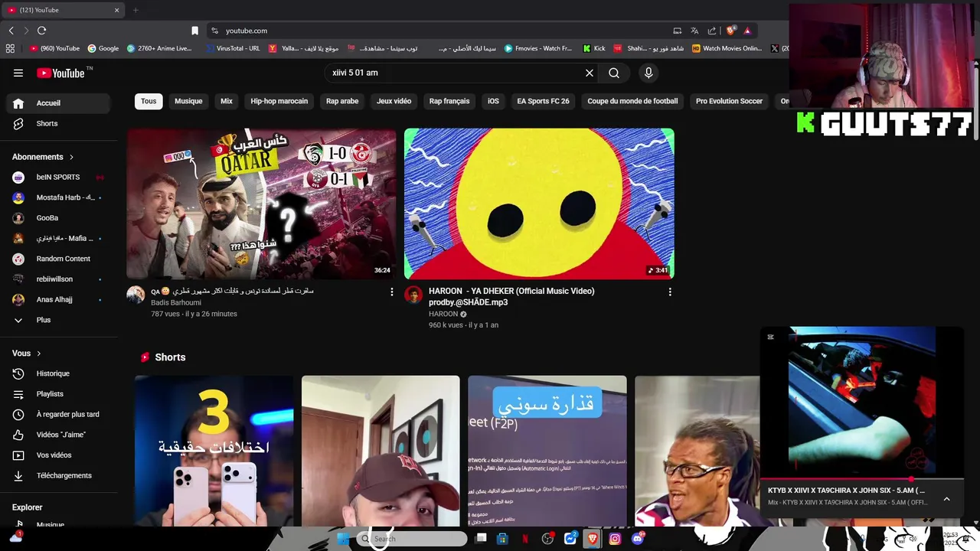
Task: Open the browser apps grid icon
Action: click(10, 48)
